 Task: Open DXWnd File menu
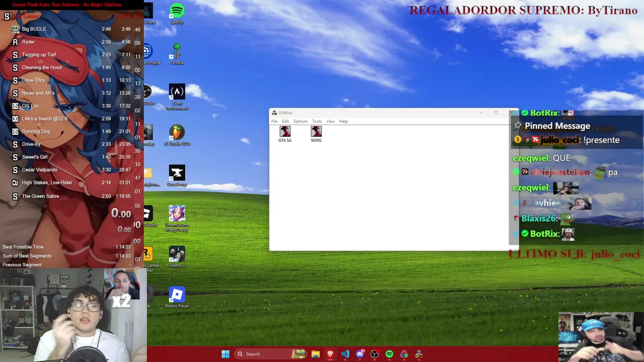(274, 121)
